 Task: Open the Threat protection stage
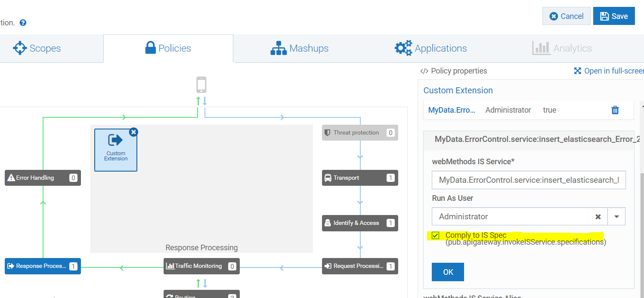360,133
